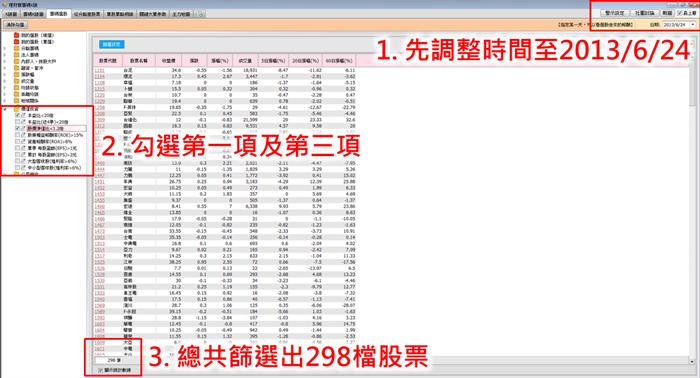
Task: Tick the 單季 每股盈餘(EPS)>1元 checkbox
Action: click(18, 148)
